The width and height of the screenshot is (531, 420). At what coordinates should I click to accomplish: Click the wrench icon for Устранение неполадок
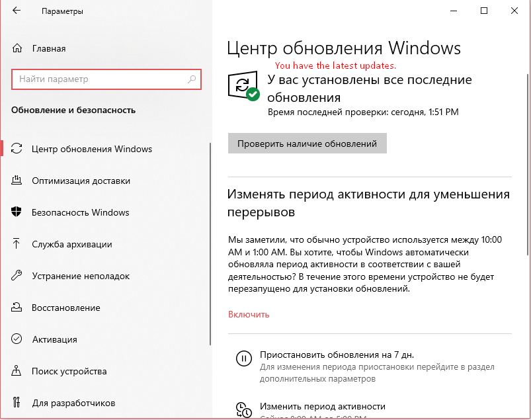point(17,275)
